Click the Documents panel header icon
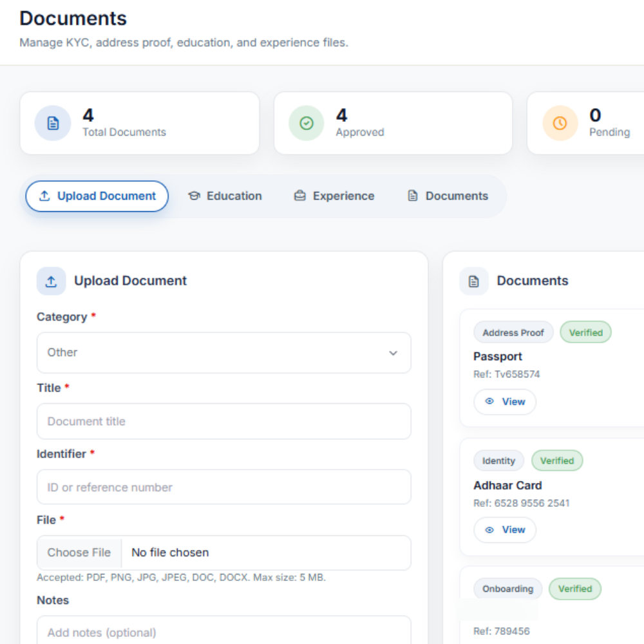Screen dimensions: 644x644 474,281
